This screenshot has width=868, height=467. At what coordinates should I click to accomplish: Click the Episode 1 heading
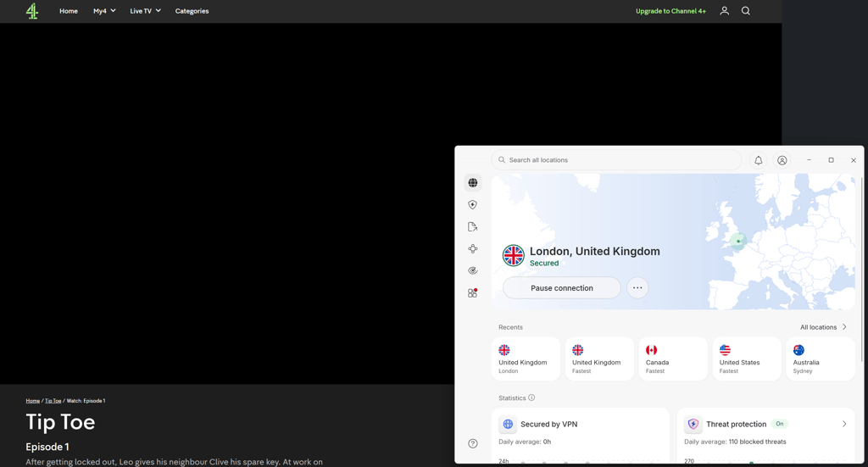point(47,447)
